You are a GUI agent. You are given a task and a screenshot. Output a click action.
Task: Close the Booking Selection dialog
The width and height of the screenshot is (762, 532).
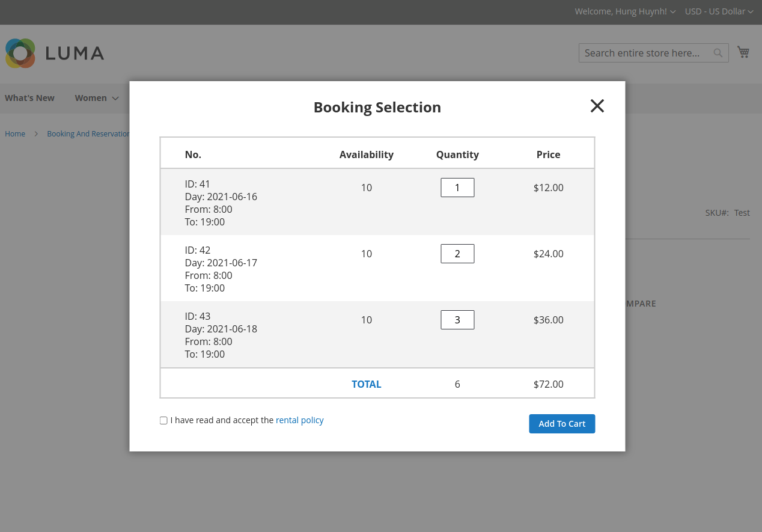597,106
